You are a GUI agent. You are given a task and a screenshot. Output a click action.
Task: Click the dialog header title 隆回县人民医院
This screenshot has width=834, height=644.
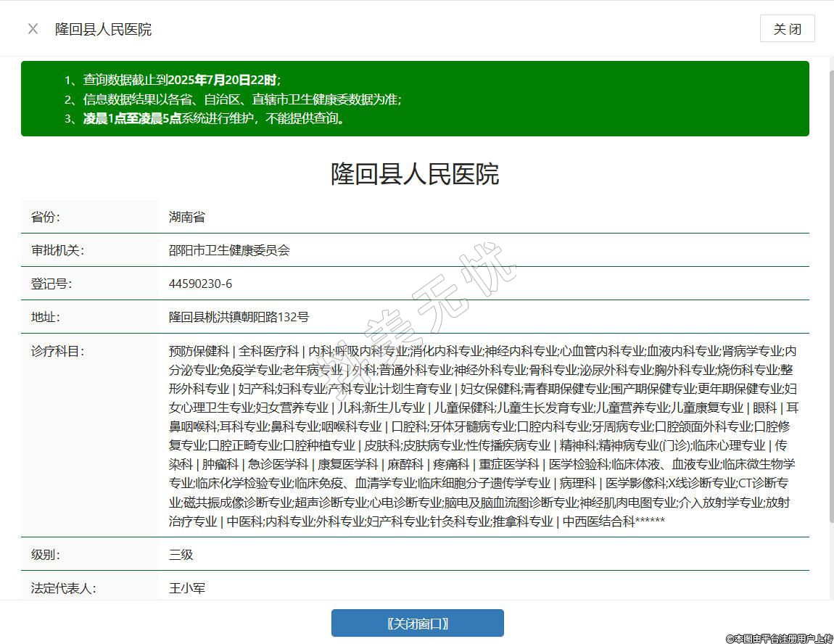tap(103, 29)
